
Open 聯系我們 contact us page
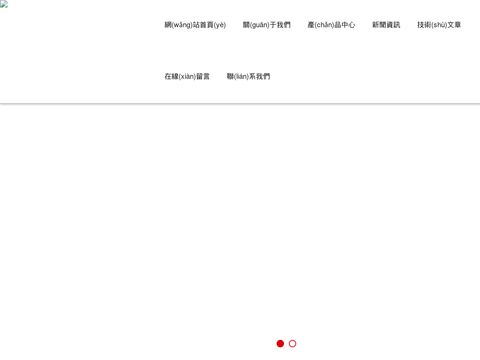coord(248,76)
